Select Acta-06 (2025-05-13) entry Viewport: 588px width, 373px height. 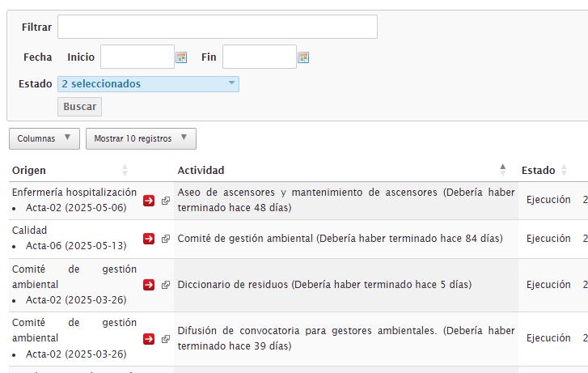tap(76, 246)
